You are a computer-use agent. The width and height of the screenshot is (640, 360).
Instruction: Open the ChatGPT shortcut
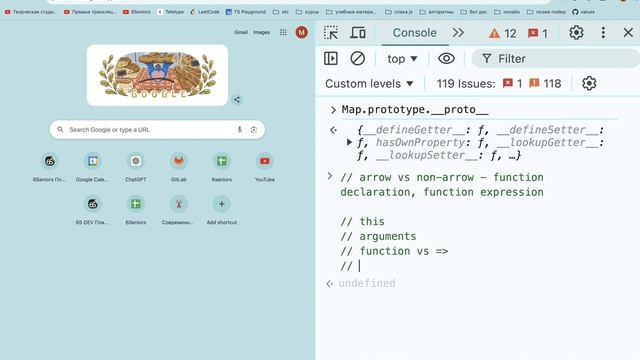click(x=136, y=167)
